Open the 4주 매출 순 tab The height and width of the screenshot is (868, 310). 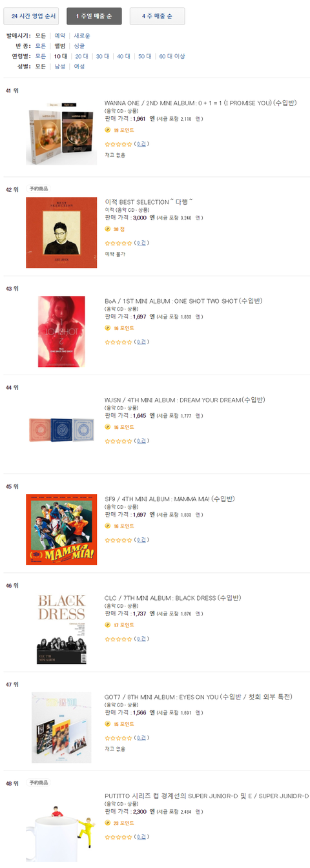pyautogui.click(x=157, y=15)
